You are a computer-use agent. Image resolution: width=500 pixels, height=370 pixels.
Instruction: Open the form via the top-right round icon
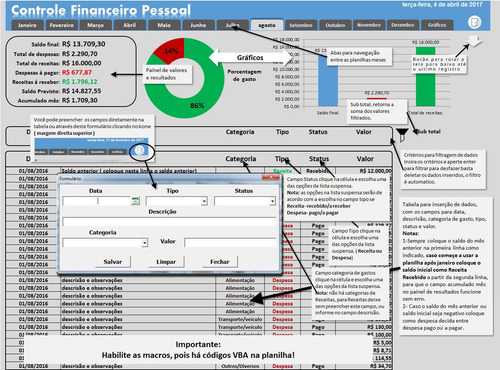pyautogui.click(x=474, y=22)
